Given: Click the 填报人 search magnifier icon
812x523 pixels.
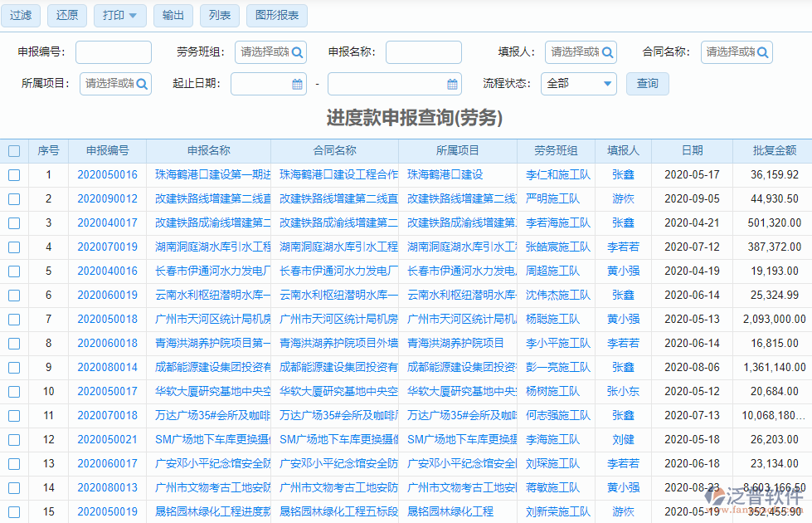Looking at the screenshot, I should tap(606, 51).
